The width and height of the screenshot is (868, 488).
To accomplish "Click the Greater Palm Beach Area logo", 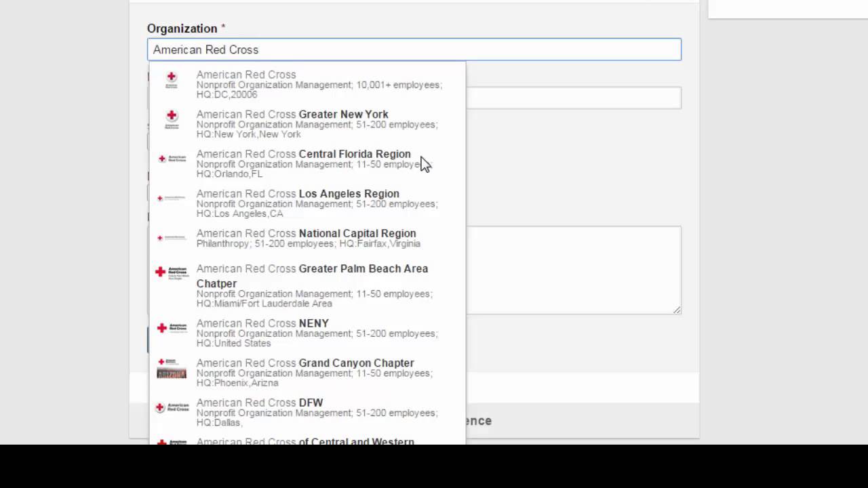I will point(172,273).
